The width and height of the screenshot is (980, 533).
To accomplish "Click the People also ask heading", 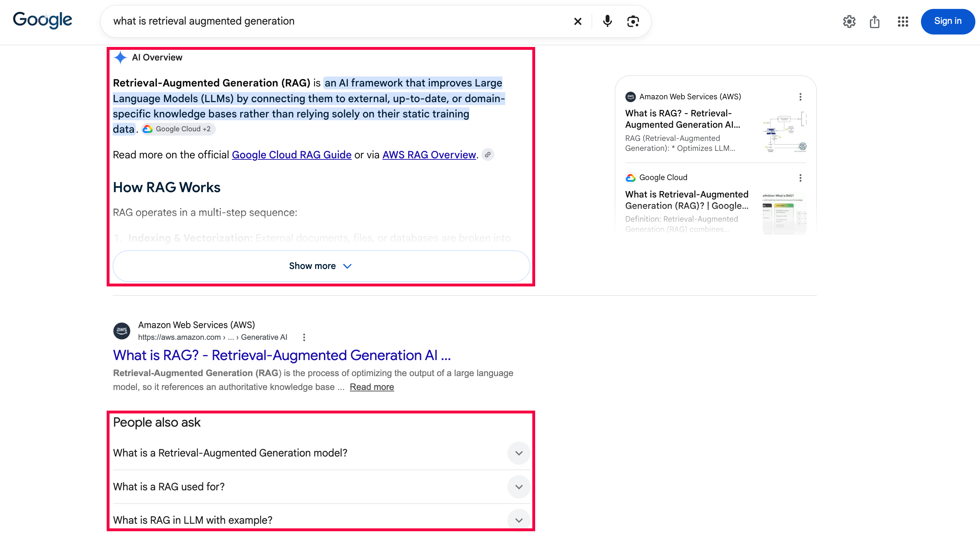I will (157, 423).
